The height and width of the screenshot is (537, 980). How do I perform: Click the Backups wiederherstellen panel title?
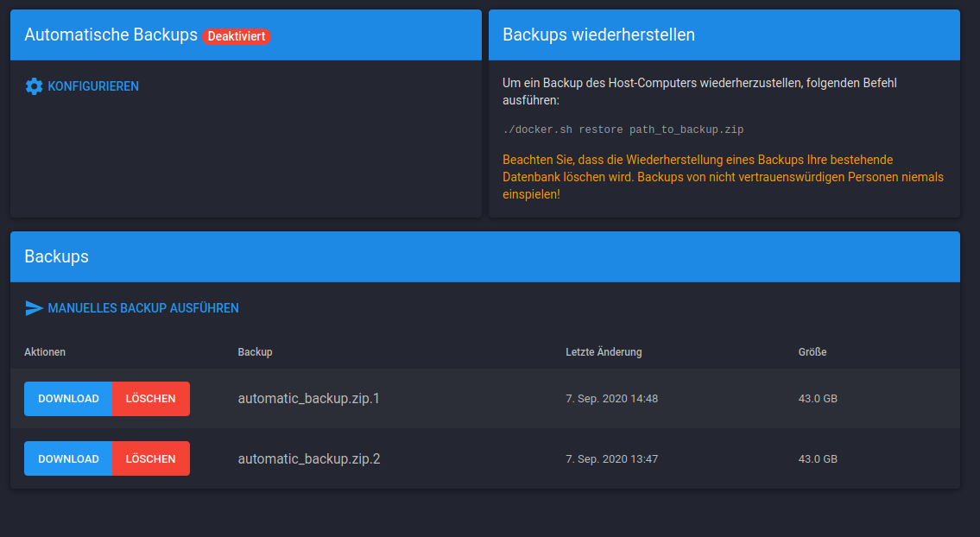click(598, 35)
